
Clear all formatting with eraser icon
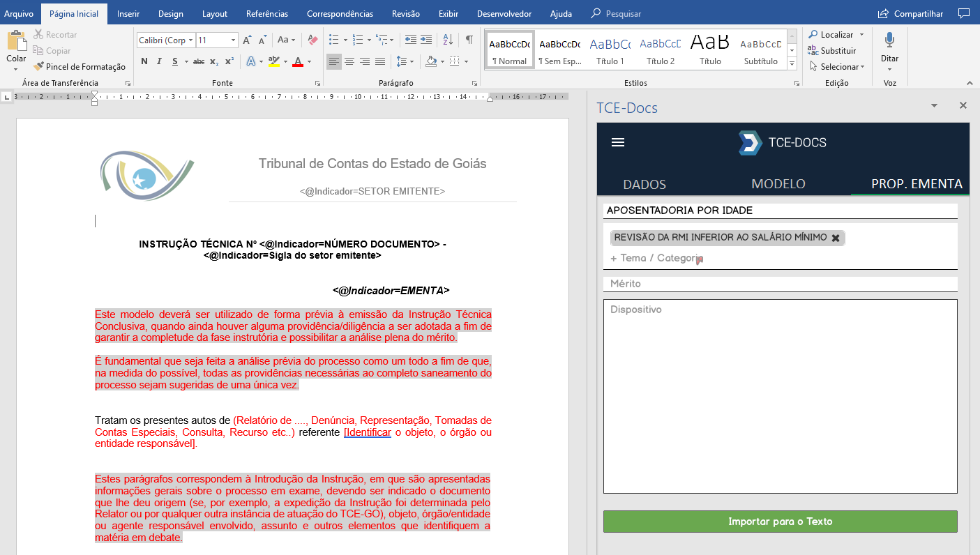[312, 40]
